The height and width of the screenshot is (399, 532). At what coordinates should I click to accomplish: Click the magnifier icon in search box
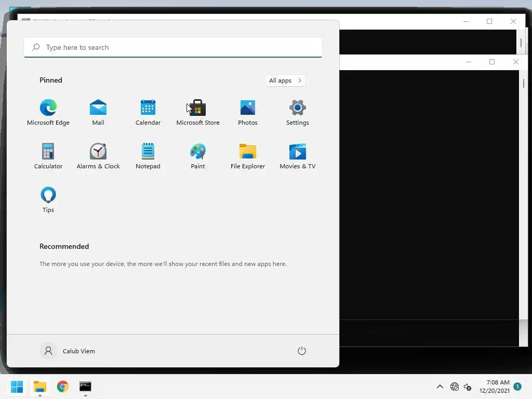[36, 47]
